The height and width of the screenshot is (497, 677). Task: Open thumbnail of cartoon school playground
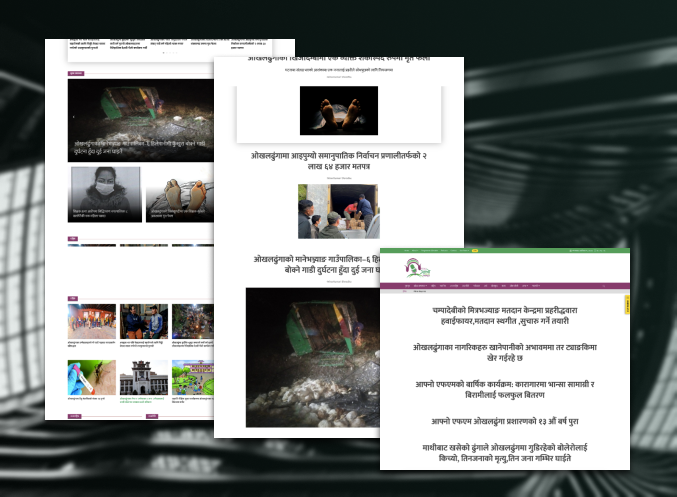pyautogui.click(x=193, y=377)
